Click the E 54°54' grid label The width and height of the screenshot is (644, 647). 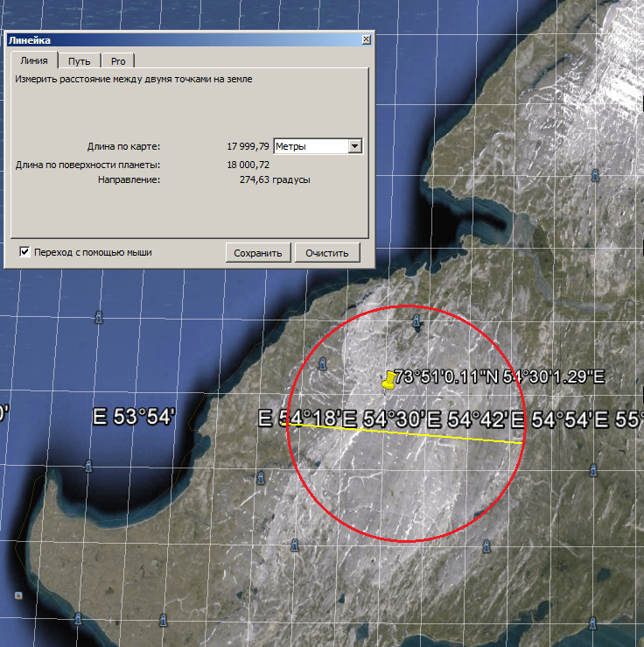click(552, 420)
